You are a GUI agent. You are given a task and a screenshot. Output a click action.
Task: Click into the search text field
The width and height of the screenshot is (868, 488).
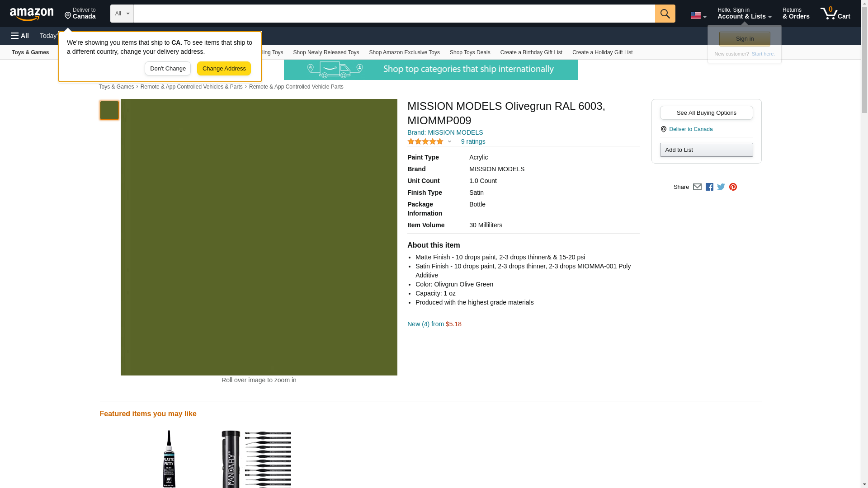tap(394, 14)
